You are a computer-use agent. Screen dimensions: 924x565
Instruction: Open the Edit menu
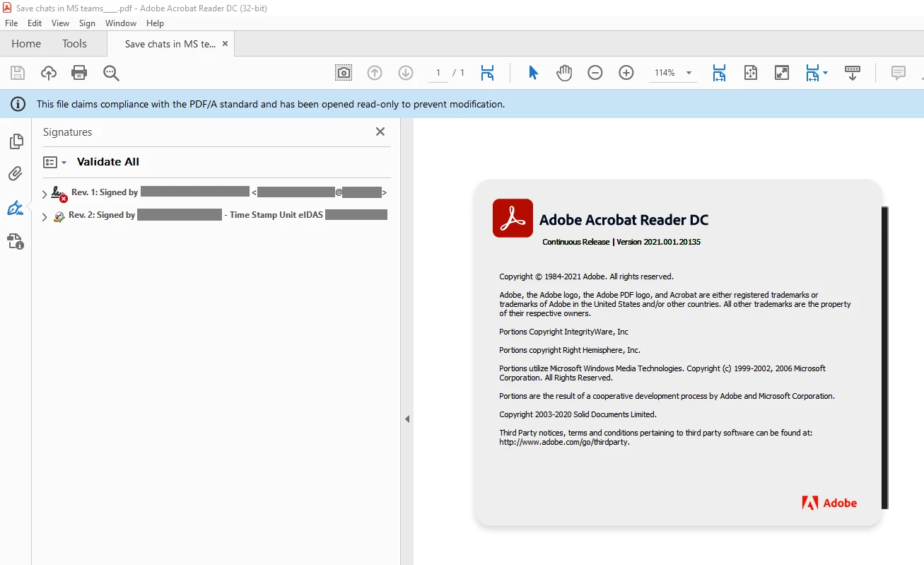coord(35,23)
